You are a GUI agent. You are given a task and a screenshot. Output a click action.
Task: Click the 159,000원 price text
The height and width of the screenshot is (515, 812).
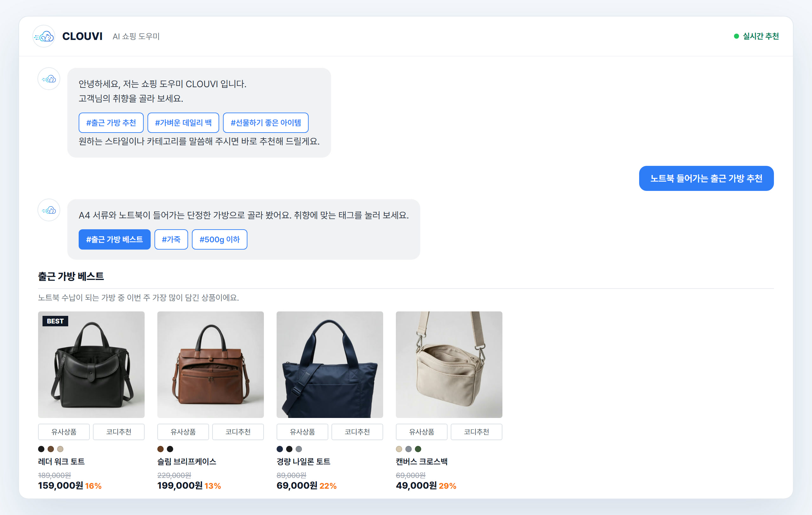60,485
